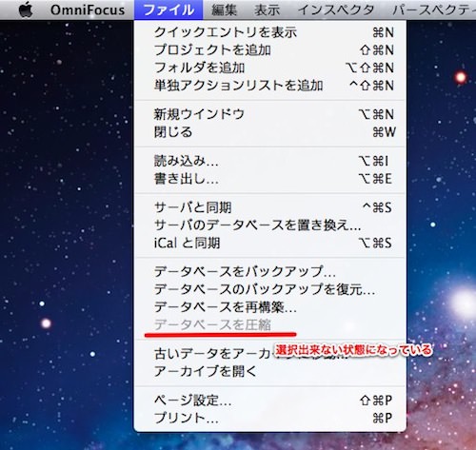
Task: Select アーカイブを開く
Action: (270, 371)
